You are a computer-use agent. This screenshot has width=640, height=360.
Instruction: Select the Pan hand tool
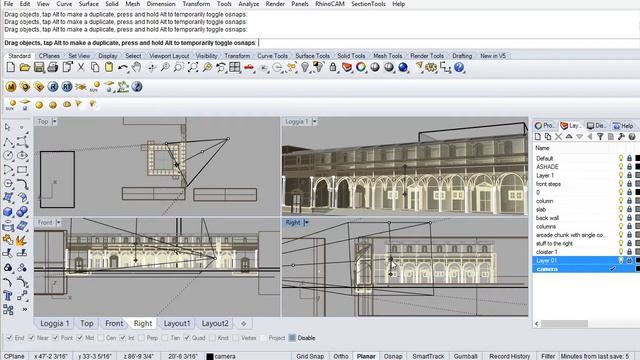coord(136,67)
